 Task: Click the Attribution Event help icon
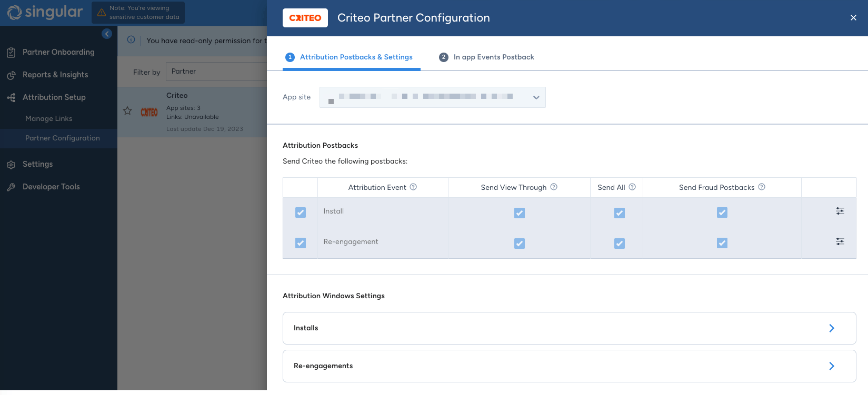pyautogui.click(x=413, y=187)
